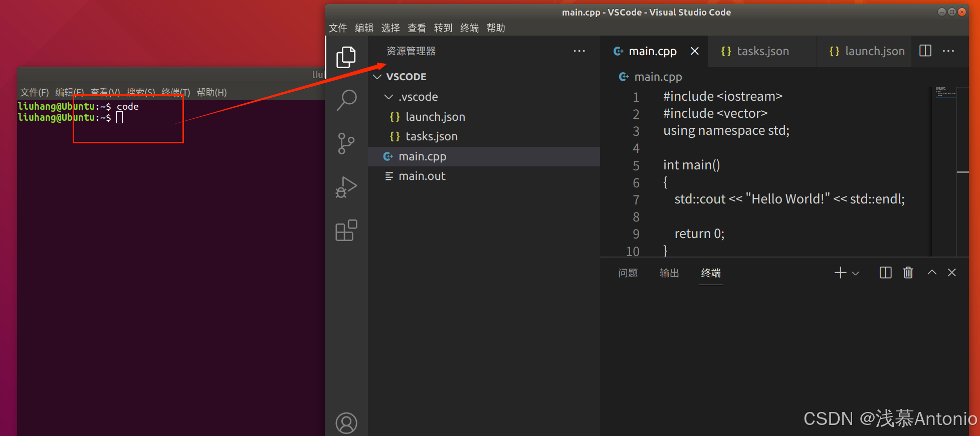Maximize the panel with up chevron
Screen dimensions: 980x436
[x=932, y=273]
